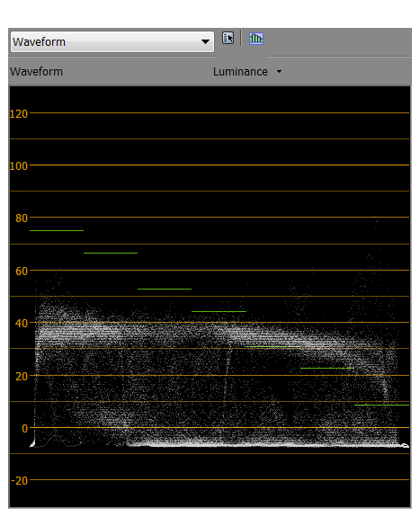Click the green bar just below 70
420x517 pixels.
(x=111, y=253)
